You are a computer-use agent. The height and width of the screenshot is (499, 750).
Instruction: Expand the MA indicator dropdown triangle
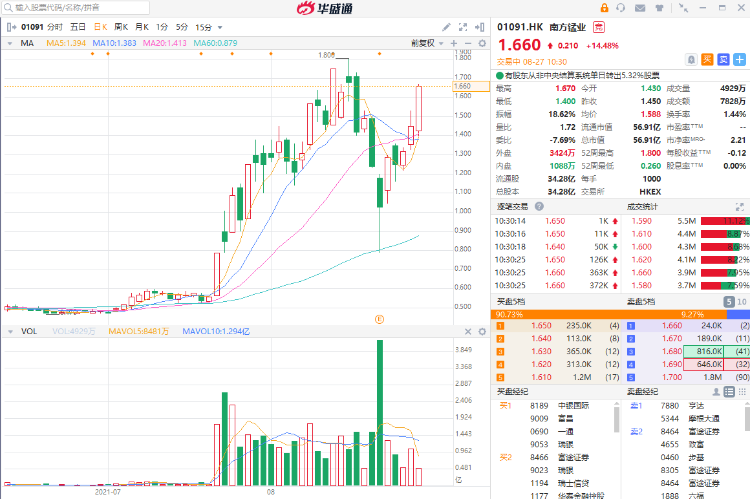pos(10,44)
